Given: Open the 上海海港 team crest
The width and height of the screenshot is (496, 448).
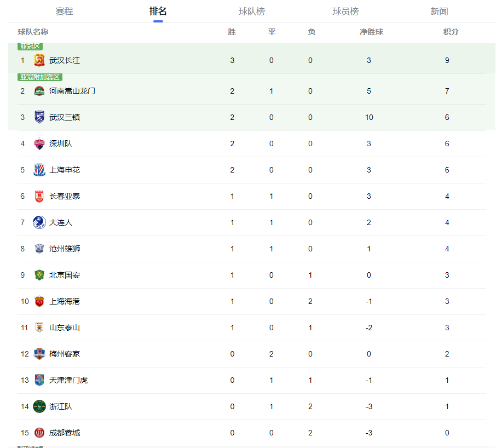Looking at the screenshot, I should [39, 301].
